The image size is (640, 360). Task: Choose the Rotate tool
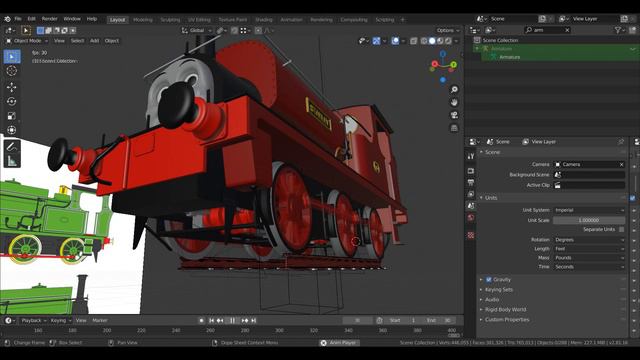12,101
